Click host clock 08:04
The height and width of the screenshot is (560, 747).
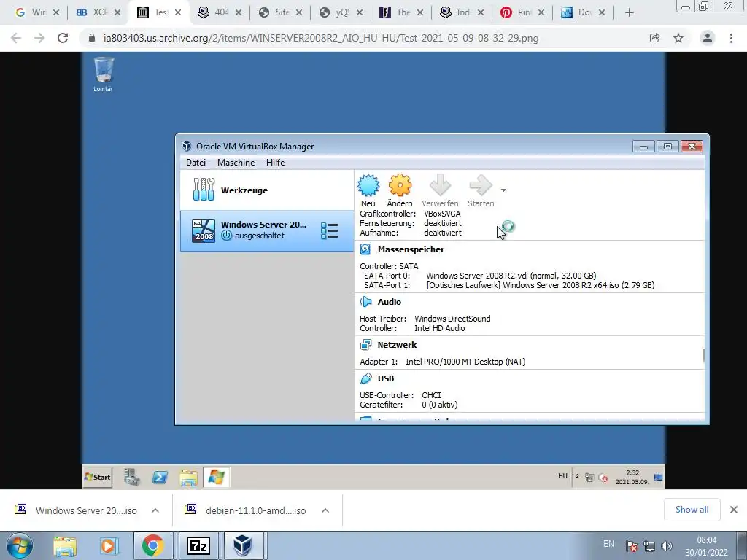coord(706,540)
